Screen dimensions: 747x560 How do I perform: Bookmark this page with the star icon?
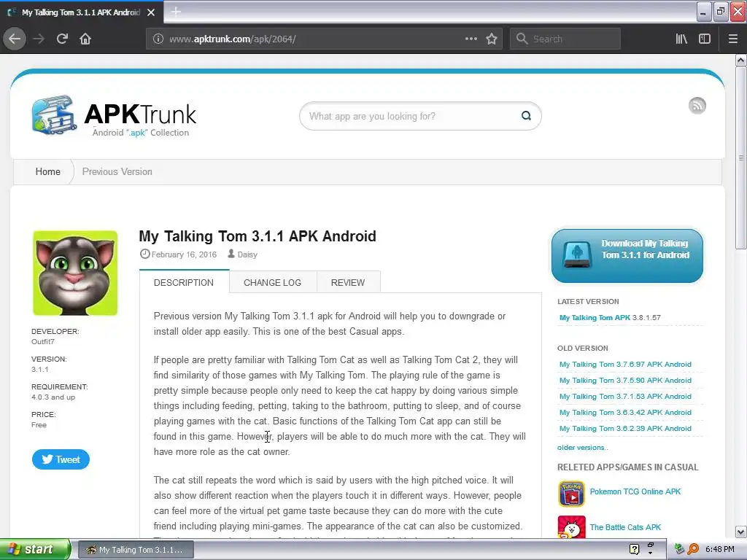coord(492,39)
